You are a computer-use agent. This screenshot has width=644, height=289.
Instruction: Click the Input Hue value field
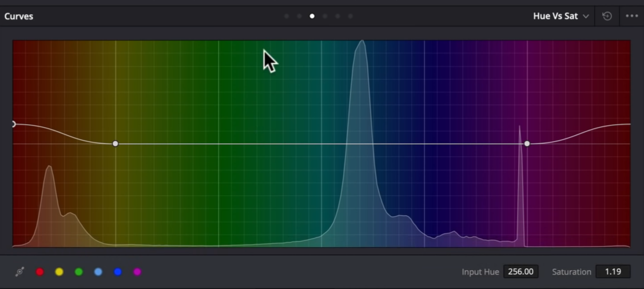click(x=521, y=272)
